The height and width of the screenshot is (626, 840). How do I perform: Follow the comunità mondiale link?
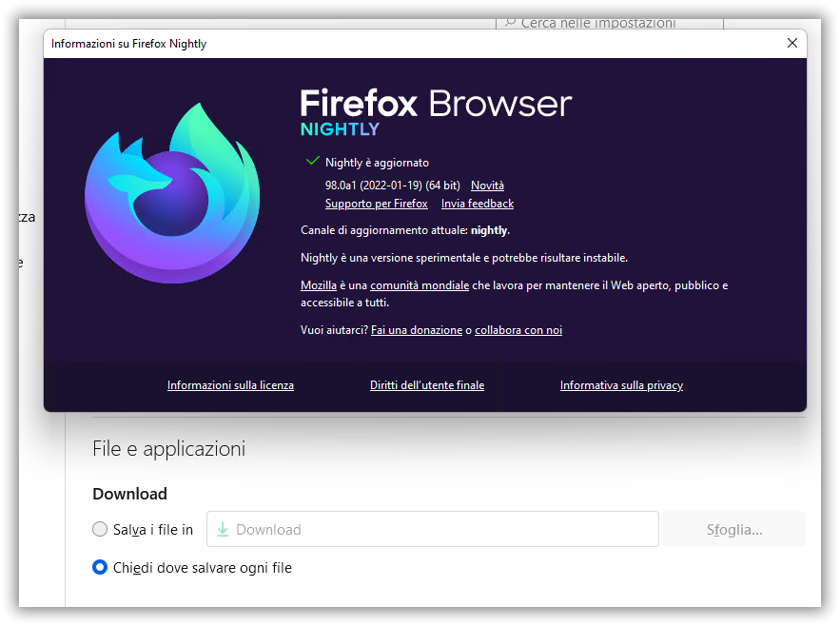click(420, 285)
